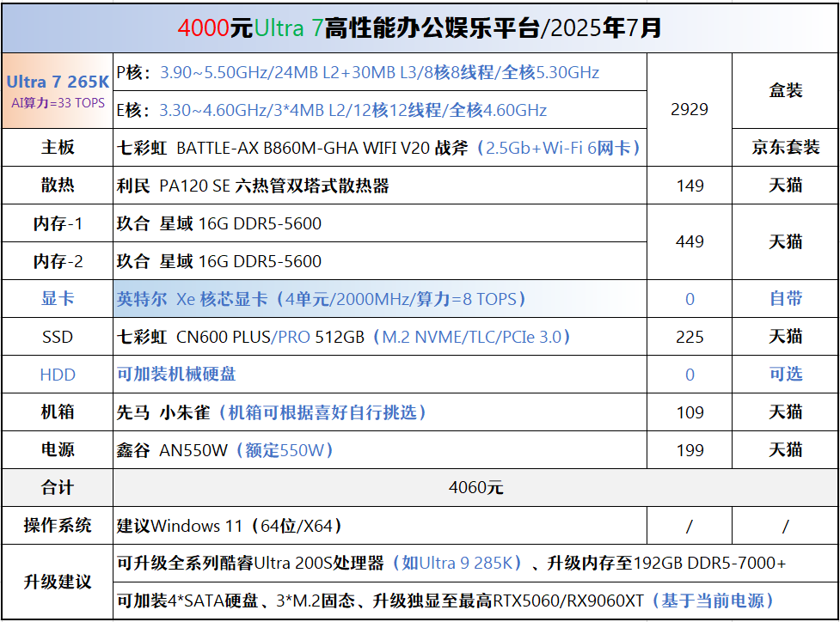Click "天猫" in the memory rows

[x=785, y=241]
